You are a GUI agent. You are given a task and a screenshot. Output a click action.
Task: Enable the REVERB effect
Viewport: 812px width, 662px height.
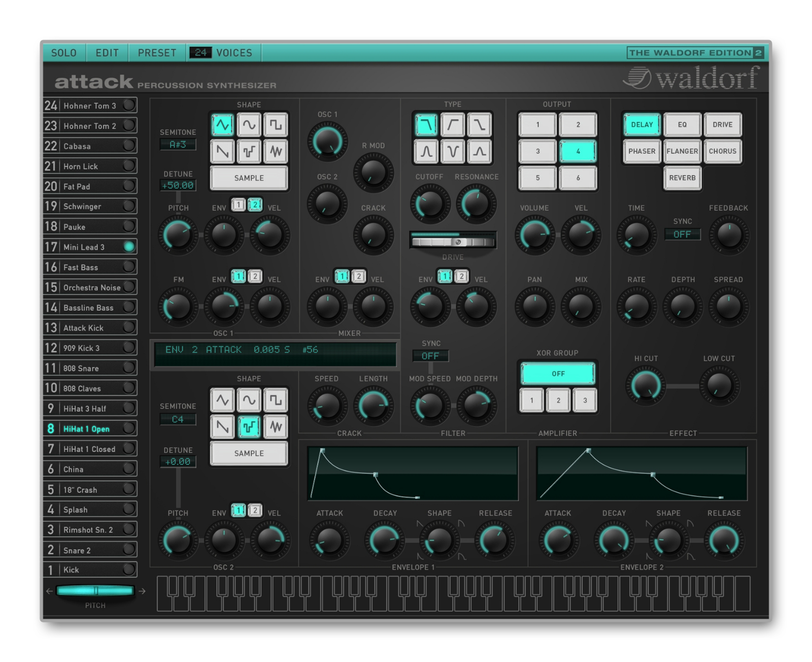(x=682, y=178)
